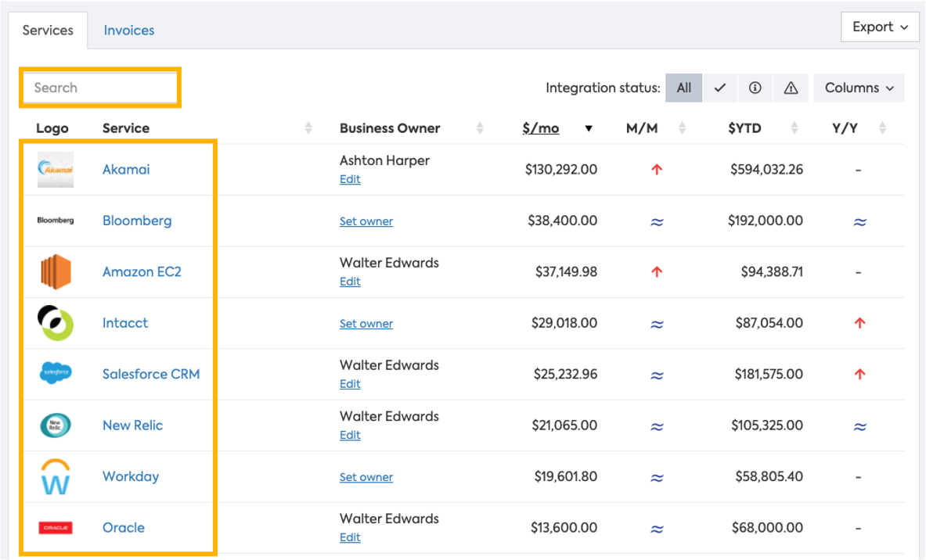The height and width of the screenshot is (560, 926).
Task: Sort by the $YTD column arrows
Action: pos(794,128)
